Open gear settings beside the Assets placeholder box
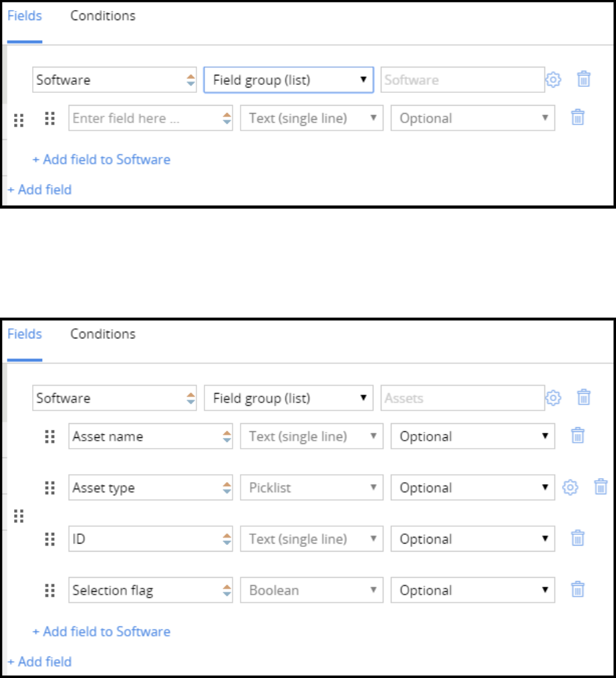 point(553,398)
